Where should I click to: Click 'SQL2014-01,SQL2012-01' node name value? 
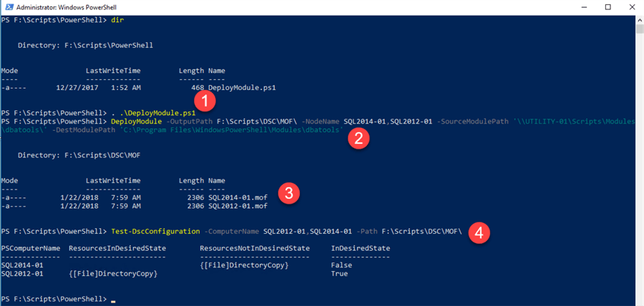(x=388, y=122)
